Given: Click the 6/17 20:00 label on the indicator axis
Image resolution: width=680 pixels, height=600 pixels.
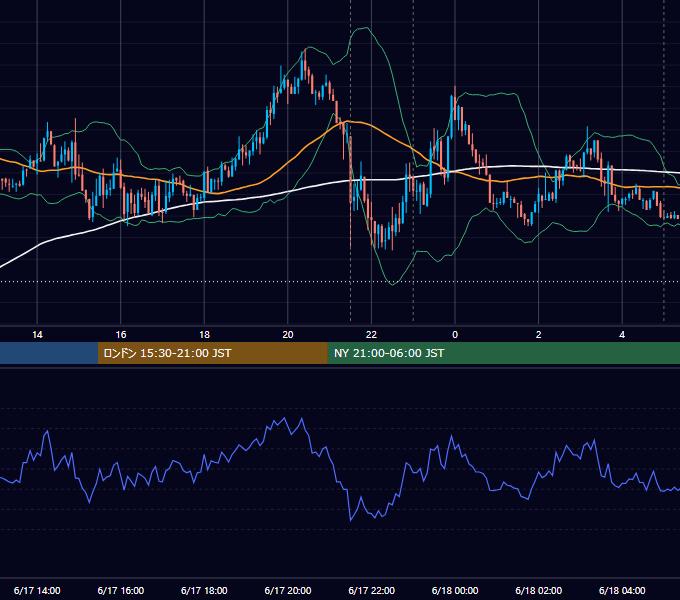Looking at the screenshot, I should click(x=288, y=590).
